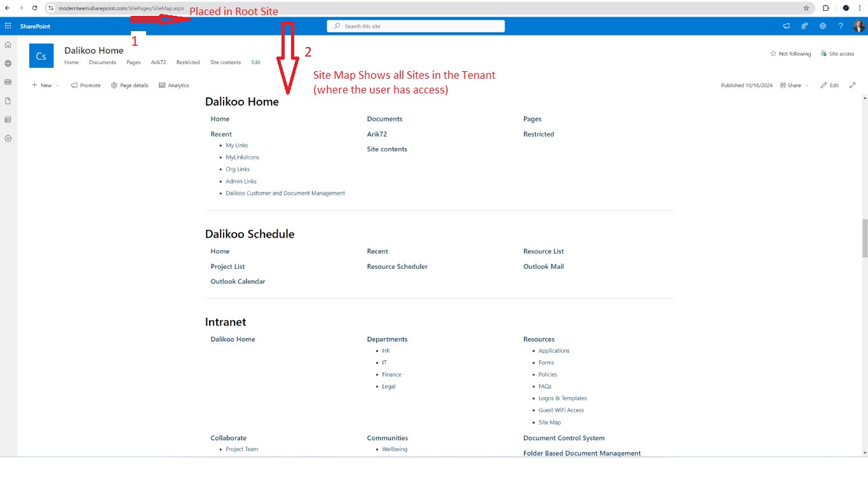Open Applications under Resources
The height and width of the screenshot is (488, 868).
click(554, 351)
